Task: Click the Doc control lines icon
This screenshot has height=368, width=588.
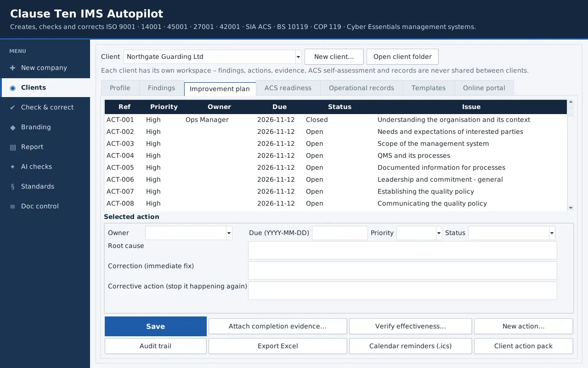Action: [x=12, y=206]
